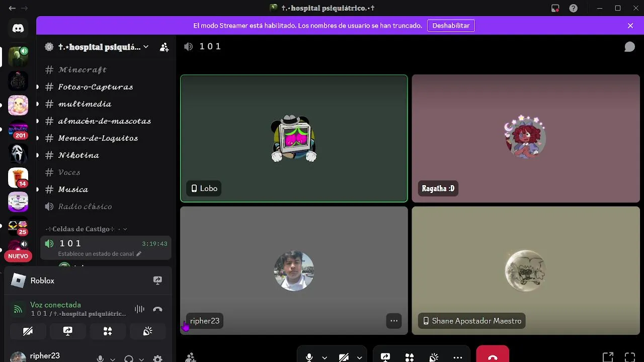The height and width of the screenshot is (362, 644).
Task: Select the Ragatha :D participant tile
Action: 526,138
